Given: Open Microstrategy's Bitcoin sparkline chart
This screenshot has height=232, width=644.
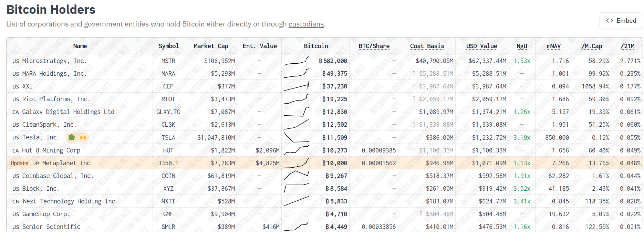Looking at the screenshot, I should coord(296,61).
